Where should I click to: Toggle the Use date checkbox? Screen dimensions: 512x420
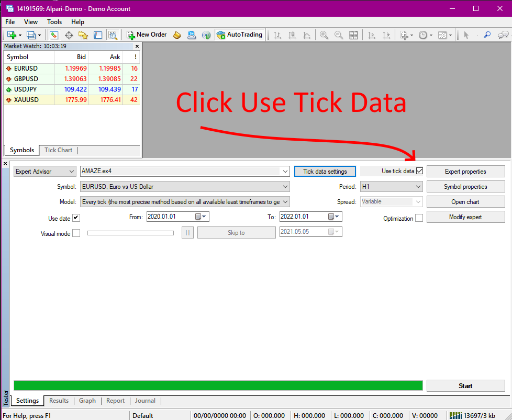tap(76, 218)
